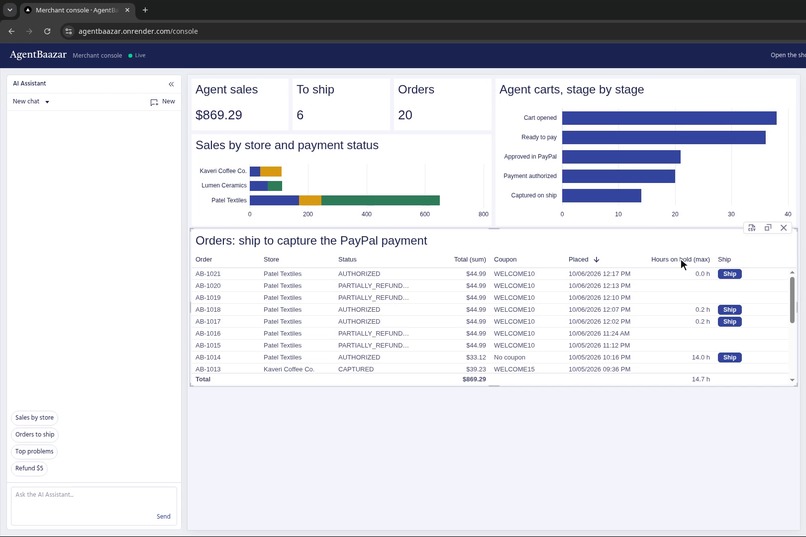806x537 pixels.
Task: Click the $33.12 total cell
Action: [x=475, y=358]
